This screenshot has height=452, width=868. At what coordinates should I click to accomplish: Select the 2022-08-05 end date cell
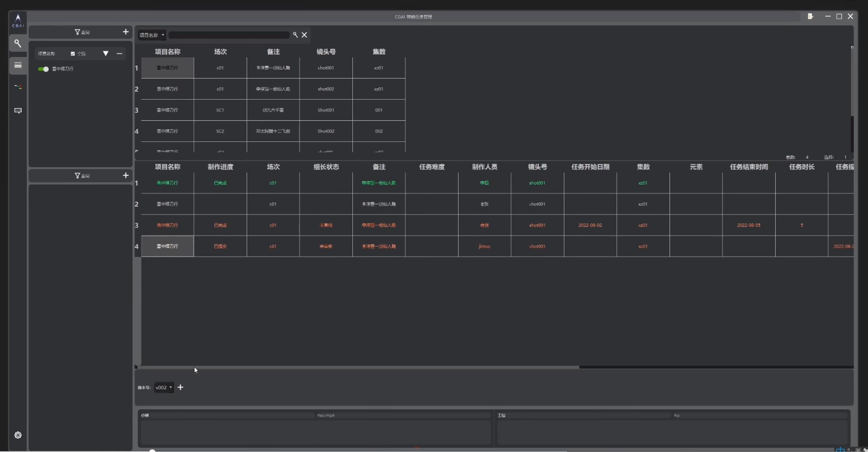point(749,225)
